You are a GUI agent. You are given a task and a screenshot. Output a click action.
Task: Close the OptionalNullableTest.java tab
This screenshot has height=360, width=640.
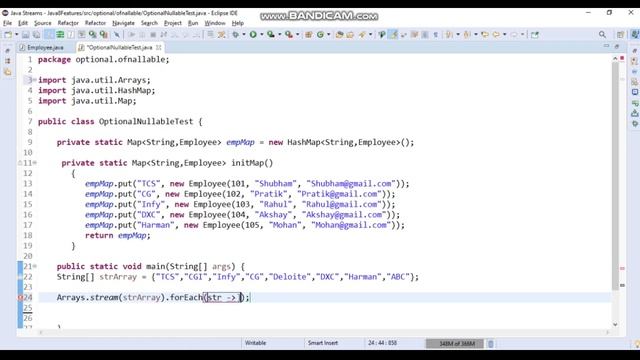[x=158, y=48]
